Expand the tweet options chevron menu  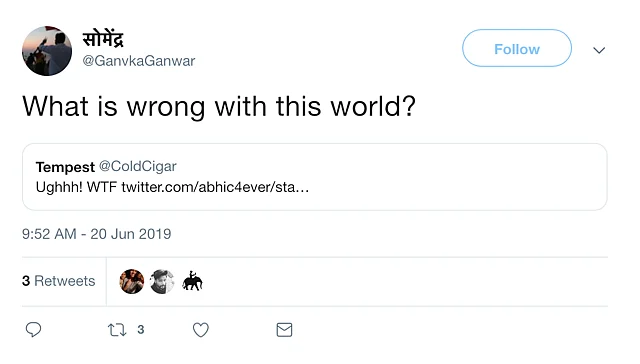pos(599,50)
